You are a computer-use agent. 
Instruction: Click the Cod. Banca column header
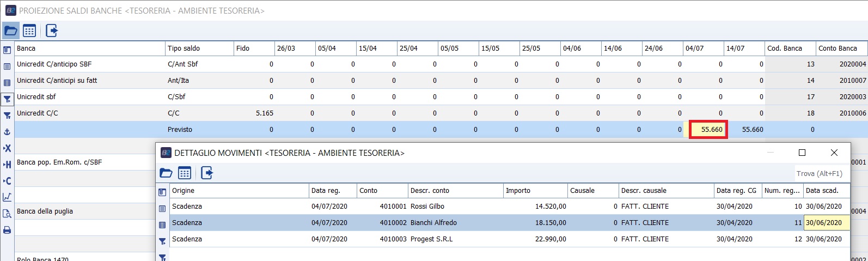tap(790, 48)
